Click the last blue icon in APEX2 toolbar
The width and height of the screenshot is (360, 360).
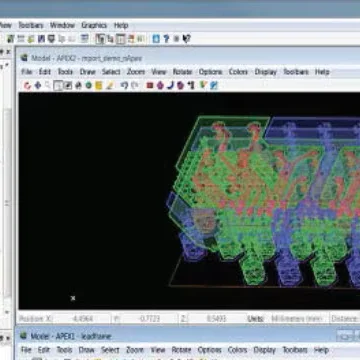214,86
